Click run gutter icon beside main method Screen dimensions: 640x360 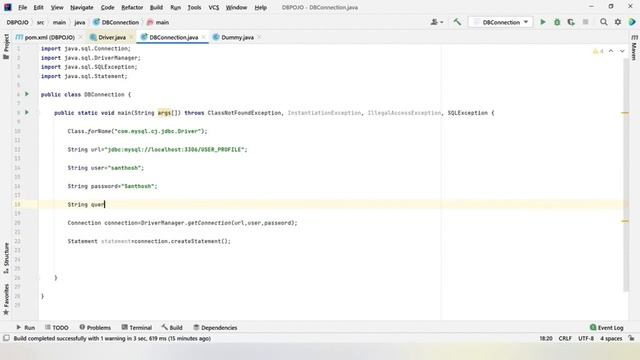[27, 112]
